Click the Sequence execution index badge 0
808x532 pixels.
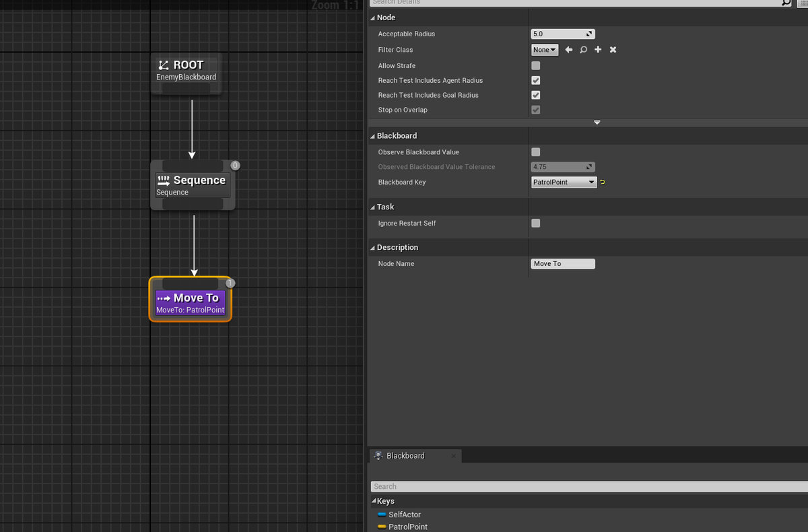tap(235, 165)
